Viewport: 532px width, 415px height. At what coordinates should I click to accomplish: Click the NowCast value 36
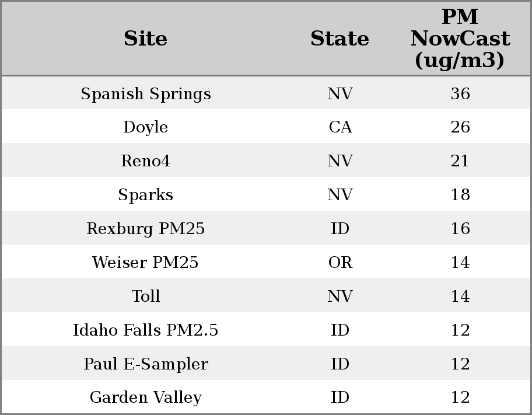(x=460, y=94)
